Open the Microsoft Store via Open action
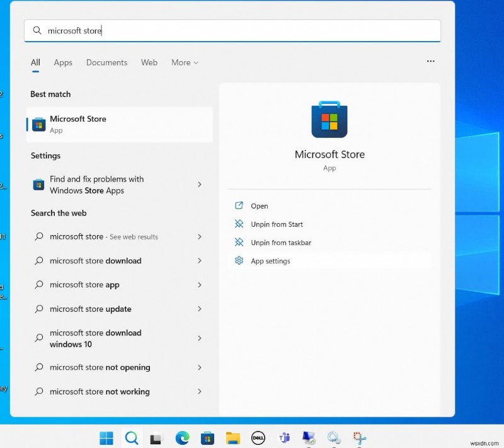 (259, 205)
